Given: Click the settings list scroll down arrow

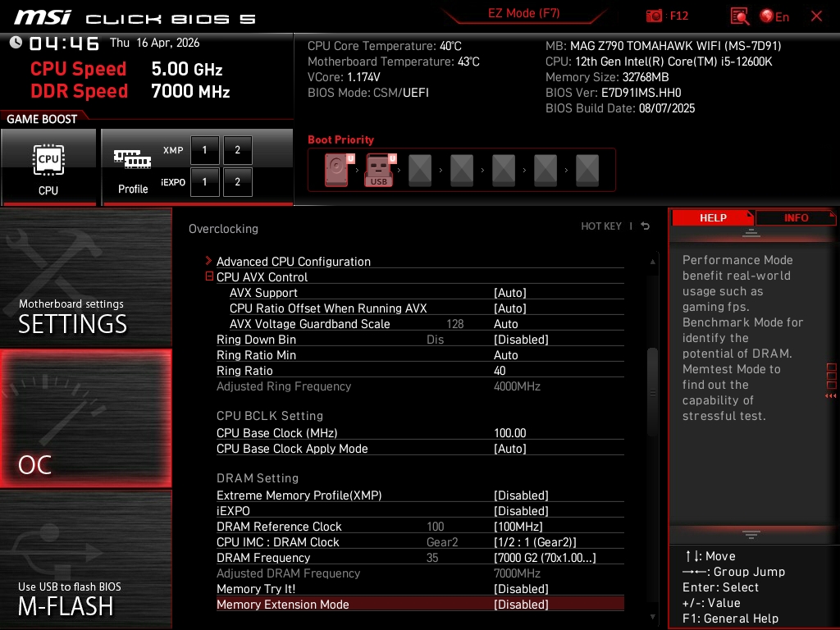Looking at the screenshot, I should 652,617.
